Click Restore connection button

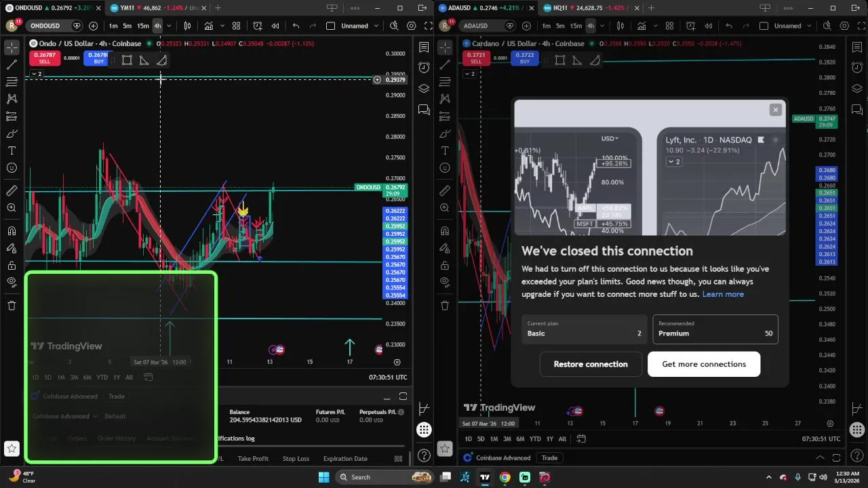(x=591, y=364)
